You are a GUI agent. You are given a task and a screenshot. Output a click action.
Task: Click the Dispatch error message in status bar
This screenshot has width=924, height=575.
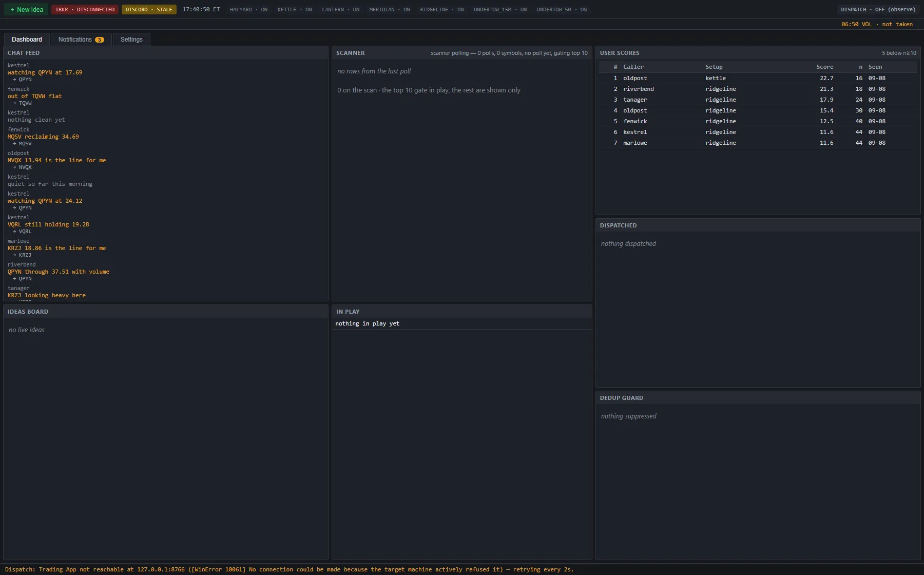pyautogui.click(x=290, y=569)
